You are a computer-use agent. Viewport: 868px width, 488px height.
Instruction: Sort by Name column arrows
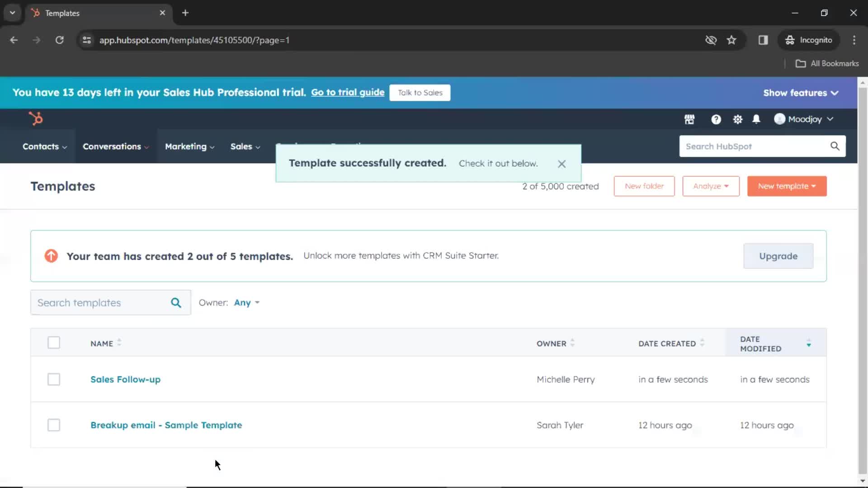point(119,343)
